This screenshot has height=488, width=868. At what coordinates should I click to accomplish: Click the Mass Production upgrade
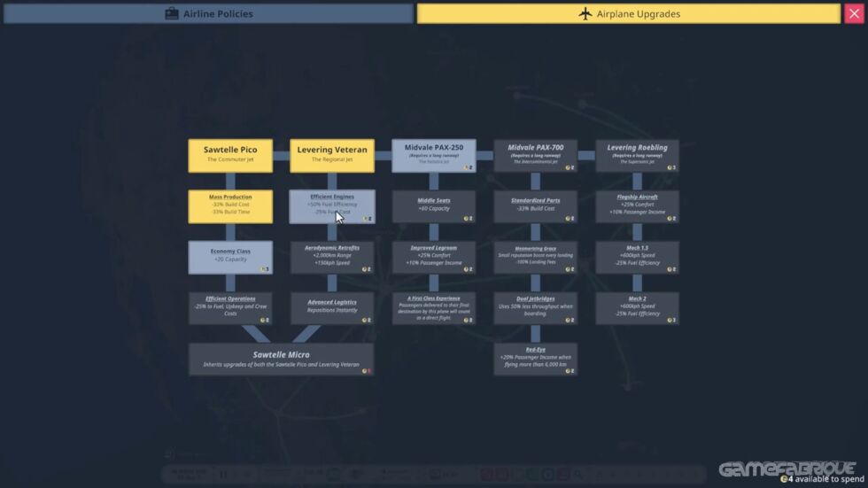pos(230,206)
